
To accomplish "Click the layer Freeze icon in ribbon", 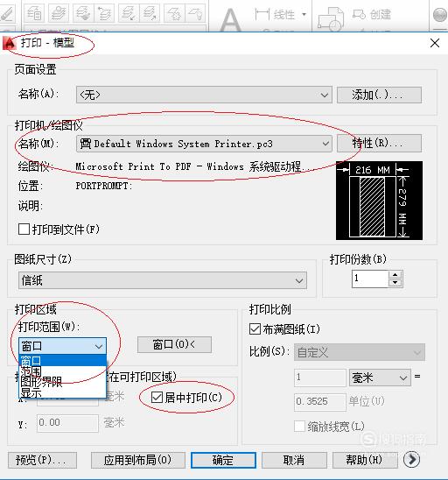I will 174,14.
